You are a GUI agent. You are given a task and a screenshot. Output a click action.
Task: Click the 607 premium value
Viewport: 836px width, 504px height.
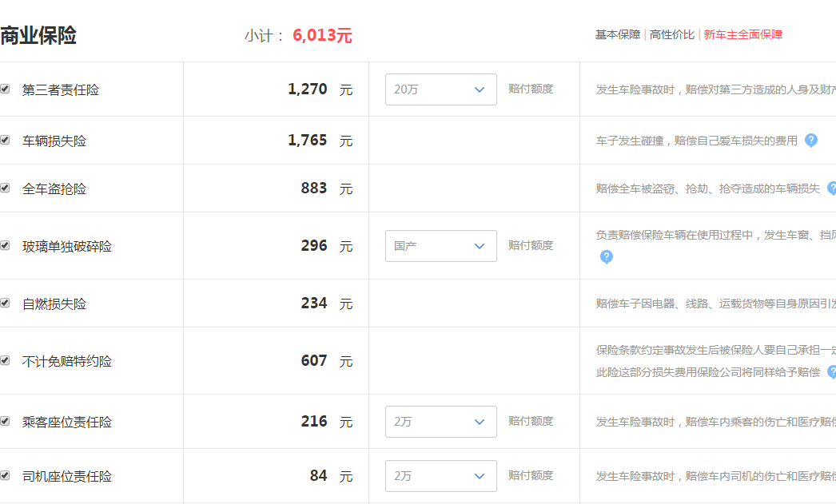click(314, 361)
